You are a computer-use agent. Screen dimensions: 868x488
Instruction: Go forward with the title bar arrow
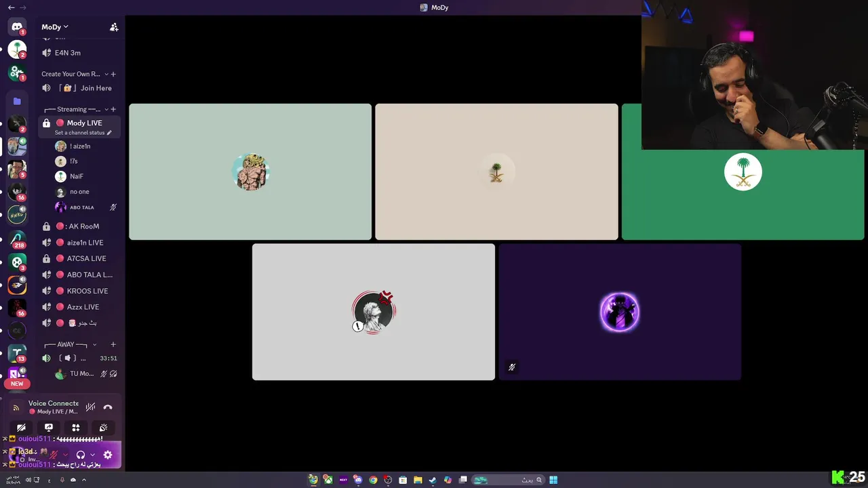click(24, 7)
